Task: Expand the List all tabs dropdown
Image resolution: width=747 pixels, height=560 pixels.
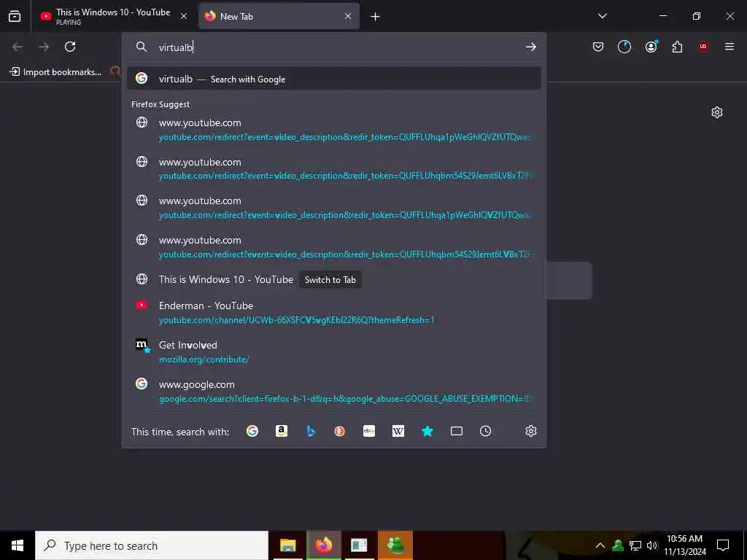Action: 602,16
